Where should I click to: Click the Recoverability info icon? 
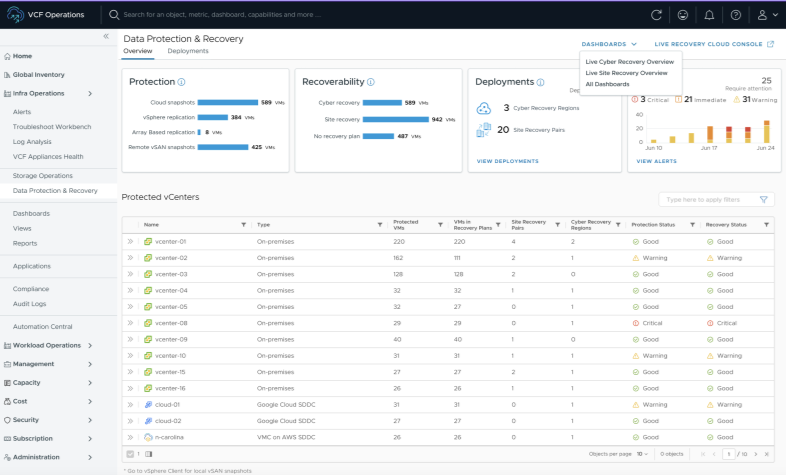tap(370, 82)
